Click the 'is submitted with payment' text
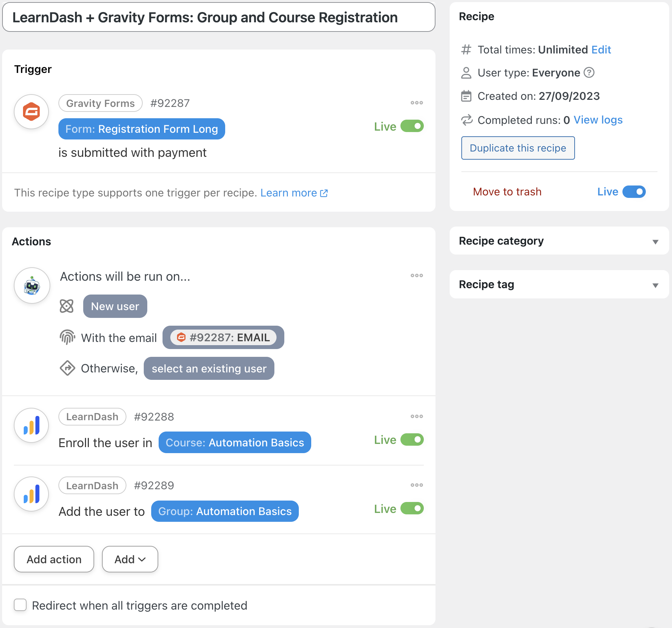Viewport: 672px width, 628px height. pos(132,153)
